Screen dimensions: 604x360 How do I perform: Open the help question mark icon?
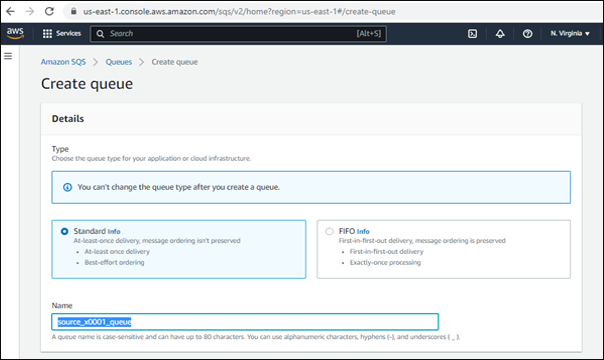pos(527,33)
